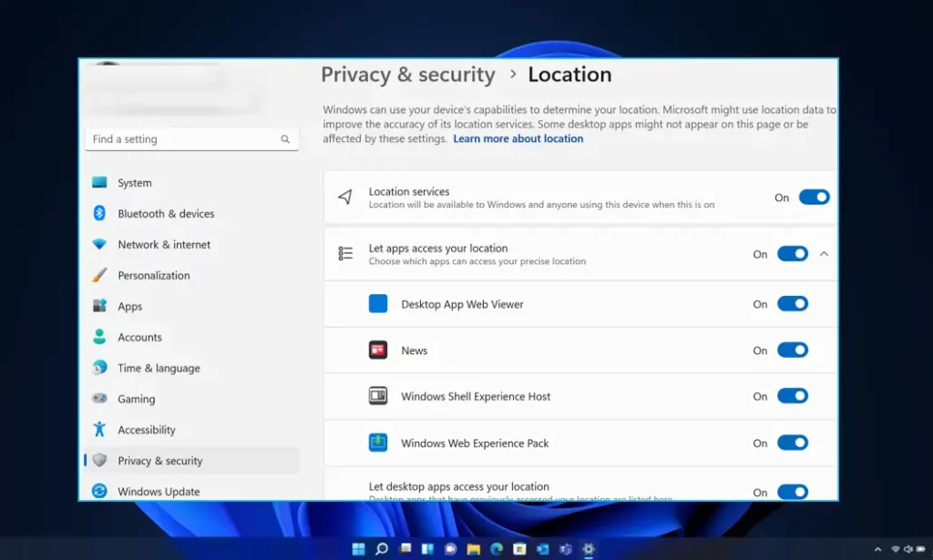Turn off Location services toggle
This screenshot has height=560, width=933.
click(x=814, y=197)
